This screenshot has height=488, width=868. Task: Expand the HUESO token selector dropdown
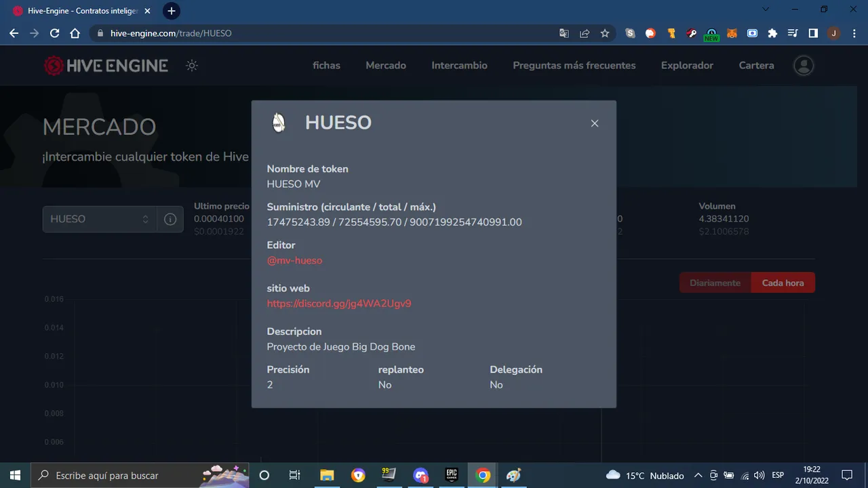tap(100, 219)
